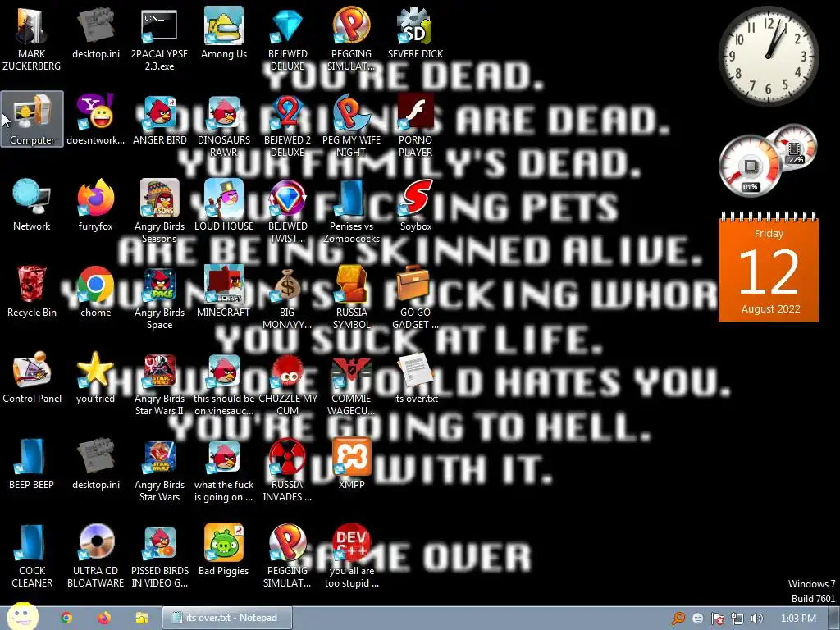
Task: Select the BEJEWED TWIST icon
Action: pyautogui.click(x=288, y=212)
